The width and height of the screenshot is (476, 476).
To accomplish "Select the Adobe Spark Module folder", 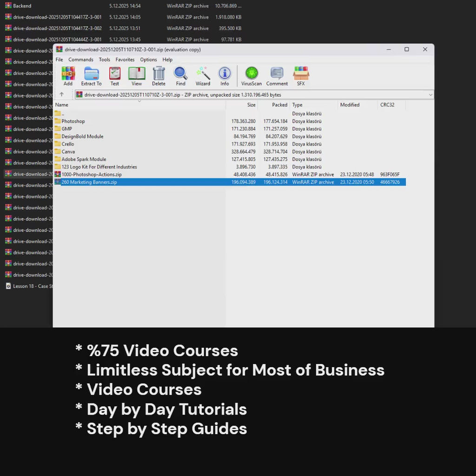I will click(x=84, y=159).
